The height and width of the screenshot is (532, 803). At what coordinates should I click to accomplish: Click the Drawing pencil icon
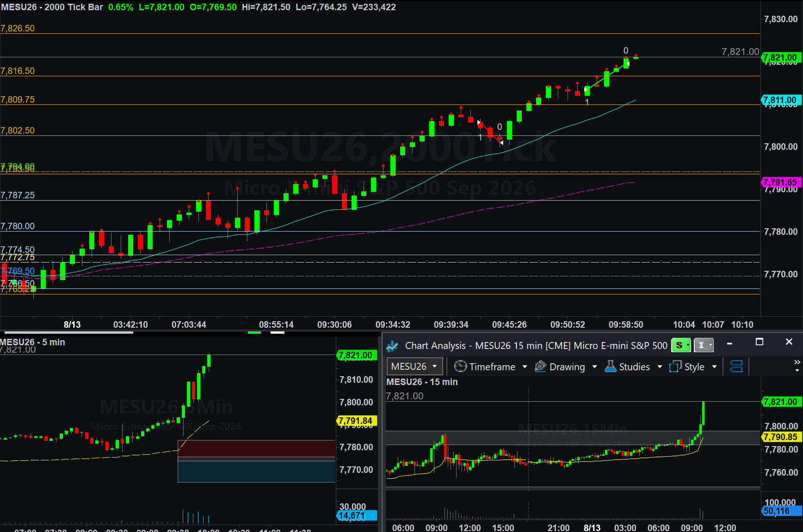point(540,367)
